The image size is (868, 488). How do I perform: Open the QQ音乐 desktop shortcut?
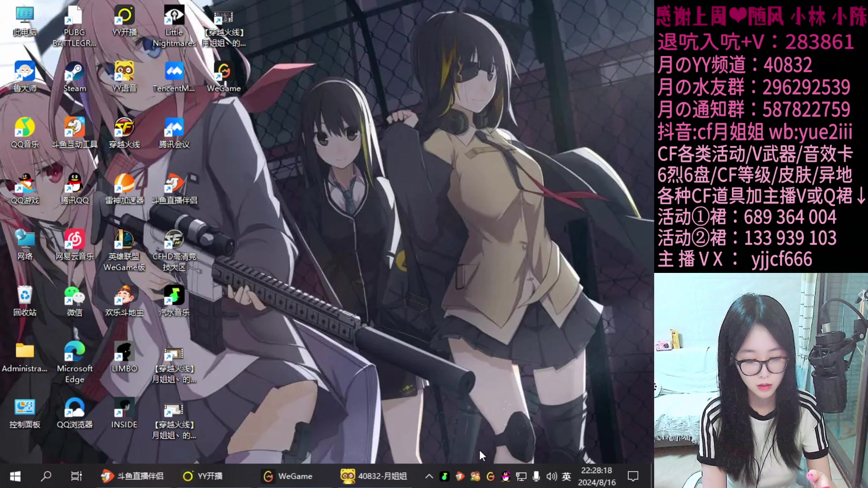tap(25, 133)
